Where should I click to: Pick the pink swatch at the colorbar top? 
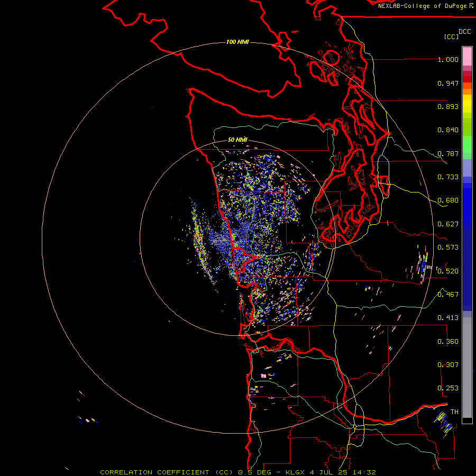point(467,57)
